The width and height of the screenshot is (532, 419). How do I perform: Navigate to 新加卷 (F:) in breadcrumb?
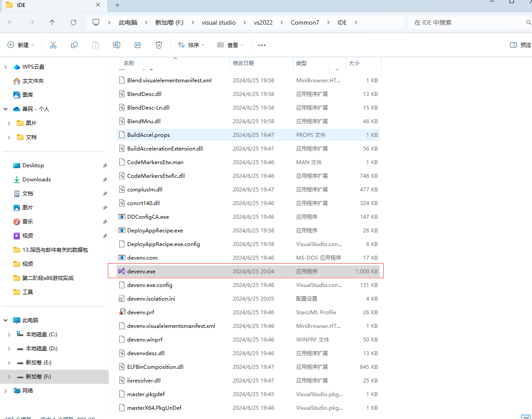(x=169, y=22)
